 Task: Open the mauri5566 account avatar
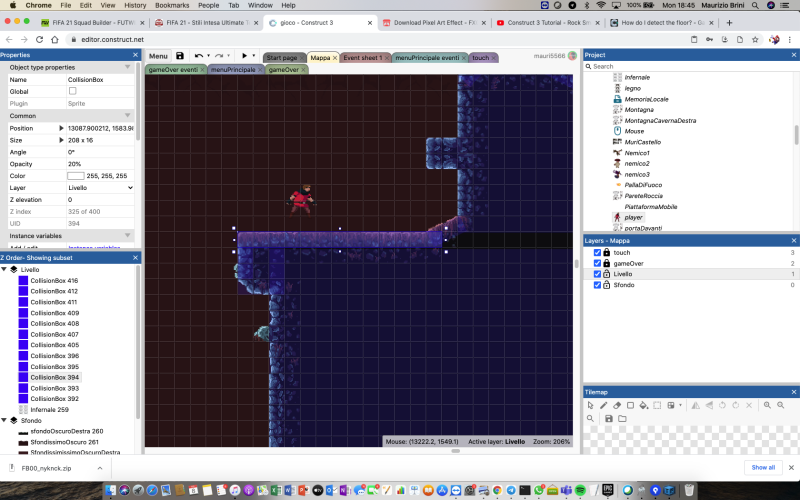572,56
